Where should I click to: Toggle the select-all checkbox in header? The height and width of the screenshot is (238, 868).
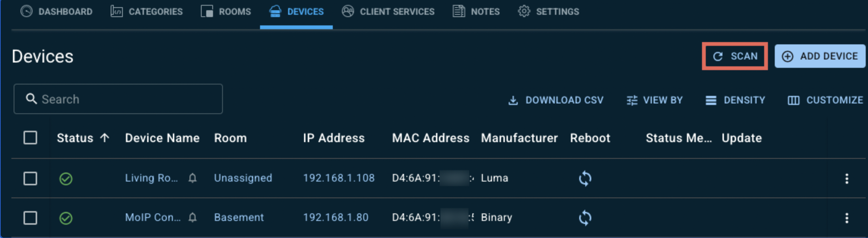point(30,137)
